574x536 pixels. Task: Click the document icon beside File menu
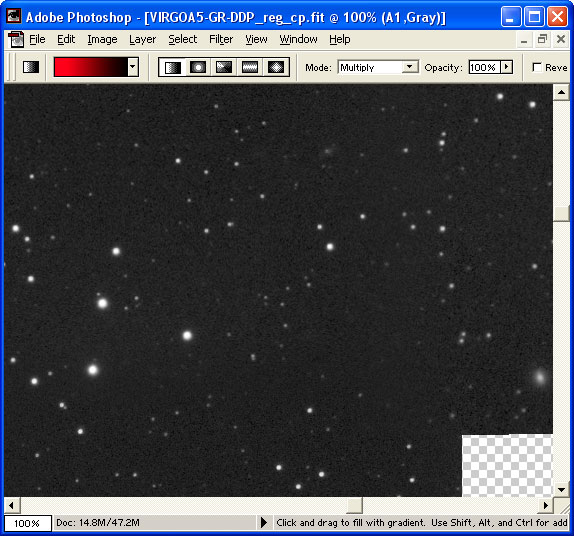pyautogui.click(x=16, y=39)
